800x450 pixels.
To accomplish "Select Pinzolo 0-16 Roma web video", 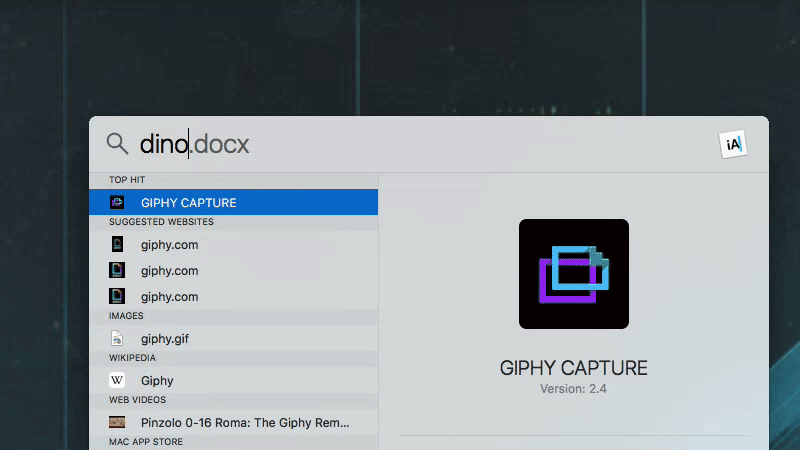I will click(234, 422).
